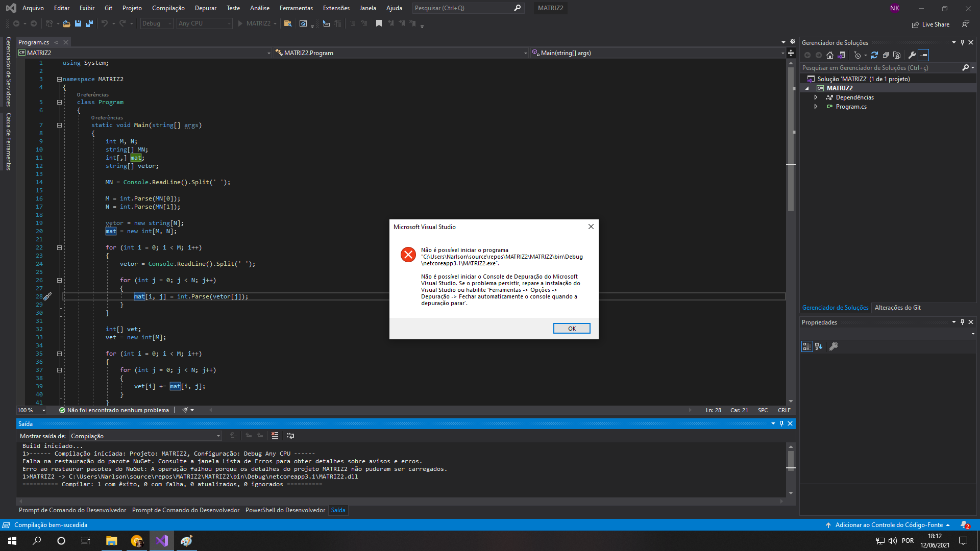Switch to the Alterações do Git tab
This screenshot has height=551, width=980.
click(897, 308)
